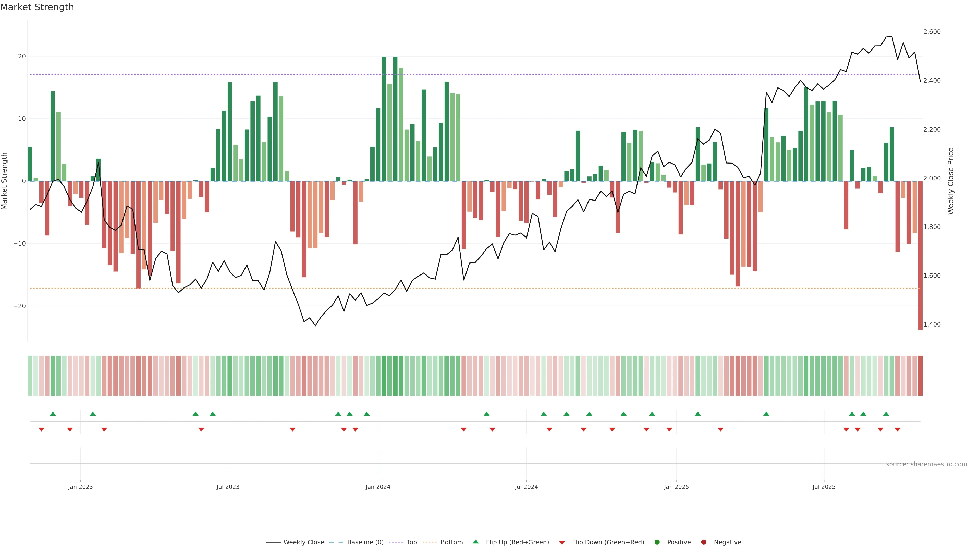The width and height of the screenshot is (980, 551).
Task: Click the last red flip-down triangle marker at far right
Action: pyautogui.click(x=898, y=429)
